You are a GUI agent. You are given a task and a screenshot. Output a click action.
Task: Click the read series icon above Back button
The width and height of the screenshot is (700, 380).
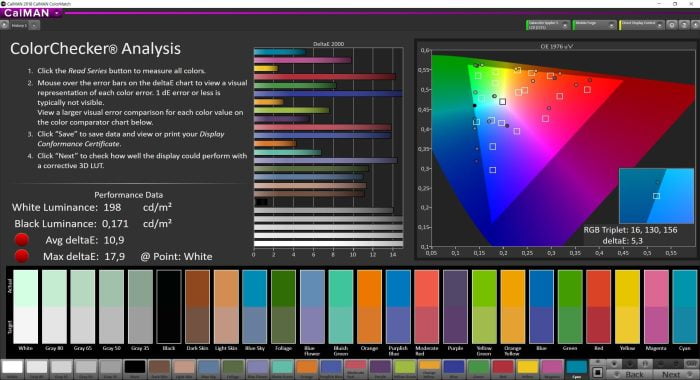(614, 364)
